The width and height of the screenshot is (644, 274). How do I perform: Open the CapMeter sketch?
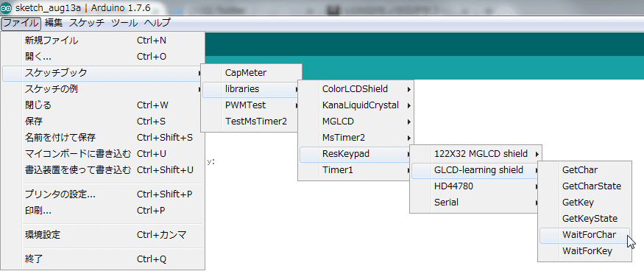[252, 73]
